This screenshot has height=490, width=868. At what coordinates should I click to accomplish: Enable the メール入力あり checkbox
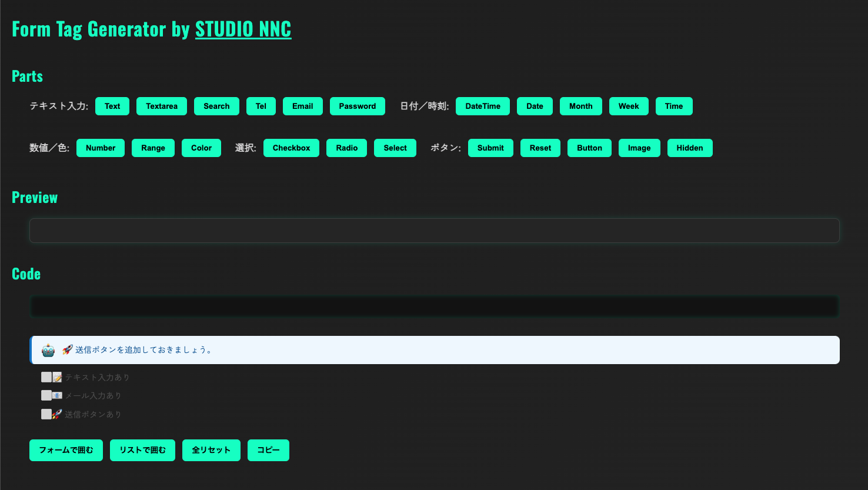click(x=46, y=395)
